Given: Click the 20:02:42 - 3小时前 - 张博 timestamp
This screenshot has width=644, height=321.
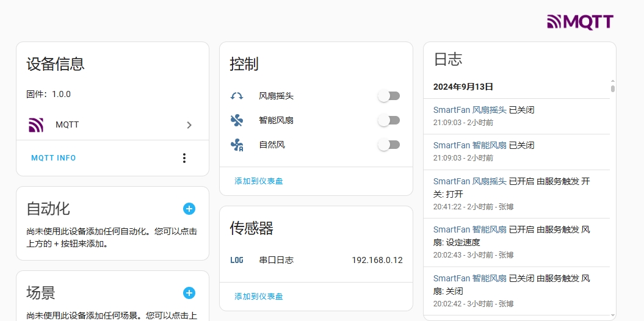Looking at the screenshot, I should click(473, 304).
